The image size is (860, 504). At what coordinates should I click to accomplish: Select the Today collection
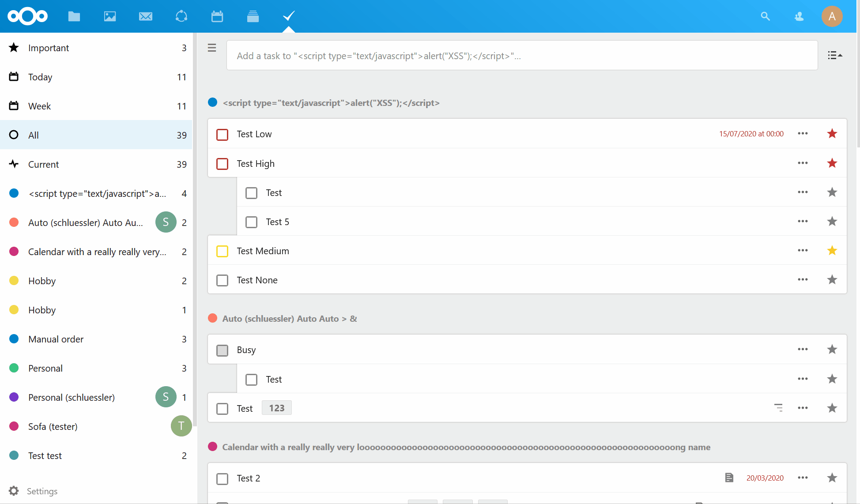[40, 77]
